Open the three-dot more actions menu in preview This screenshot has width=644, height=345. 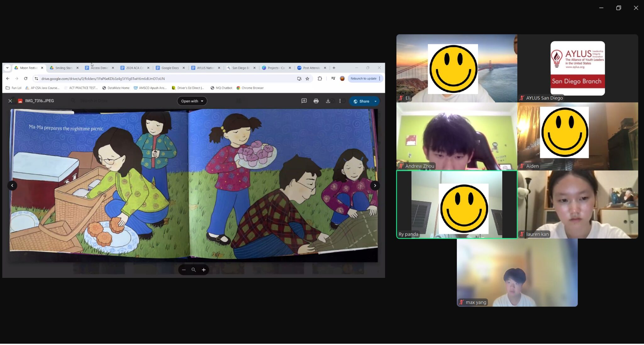coord(340,101)
